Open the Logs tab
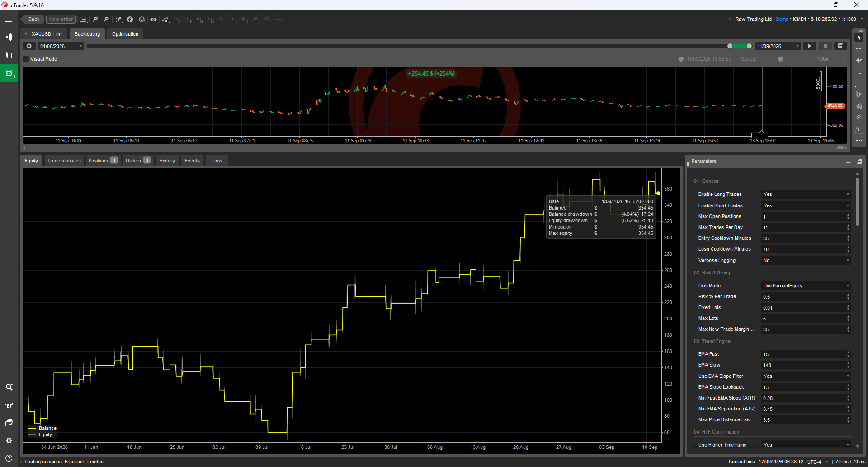868x467 pixels. tap(217, 161)
